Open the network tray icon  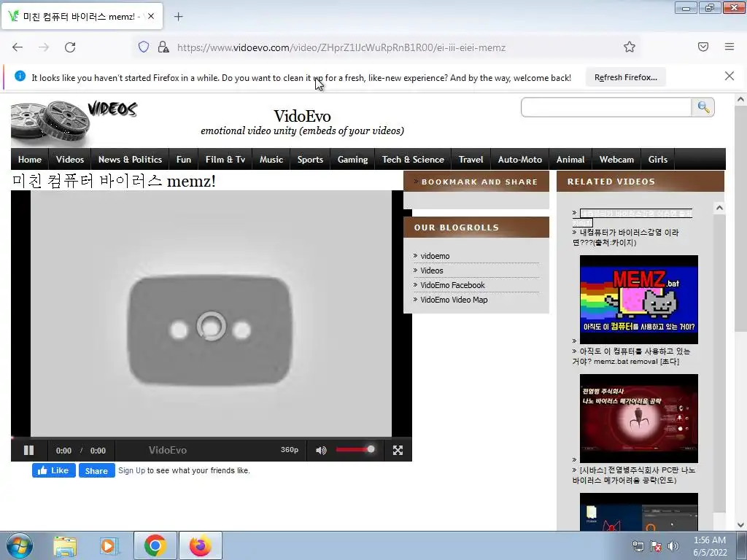coord(638,546)
